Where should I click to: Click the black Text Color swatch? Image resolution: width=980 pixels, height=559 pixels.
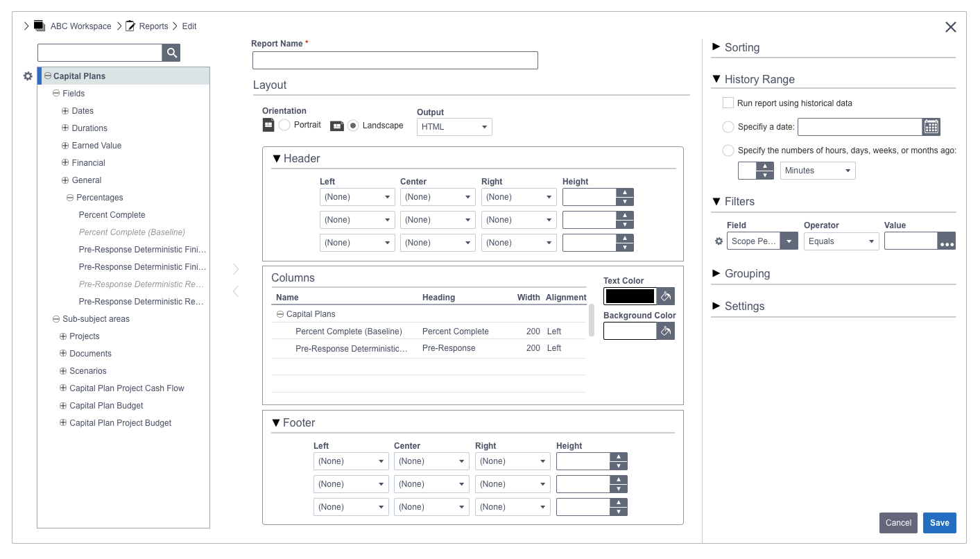coord(630,296)
